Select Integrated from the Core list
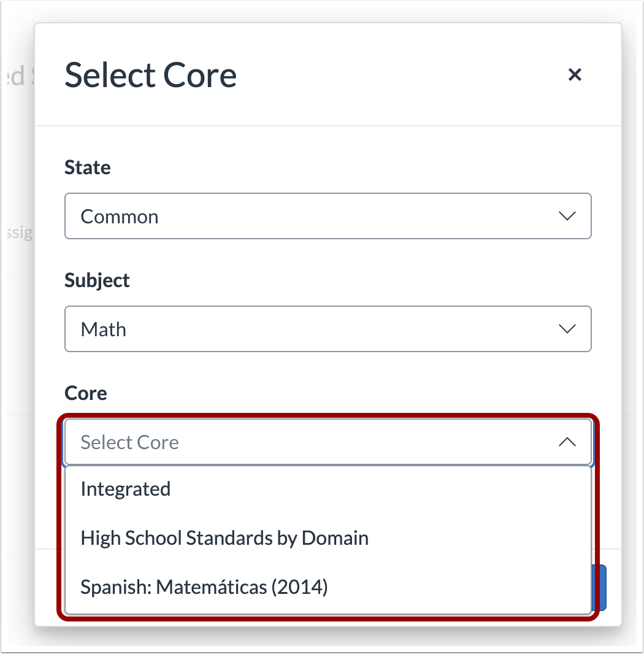644x654 pixels. (125, 488)
